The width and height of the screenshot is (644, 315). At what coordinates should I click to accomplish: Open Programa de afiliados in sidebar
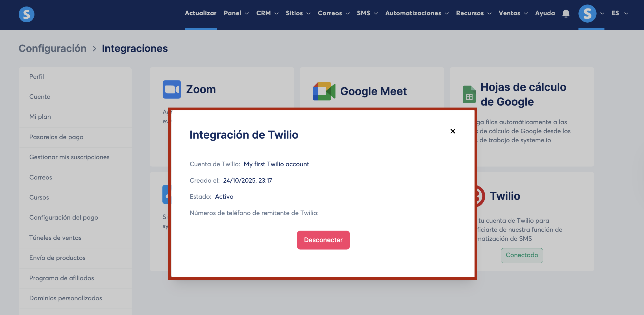point(62,278)
